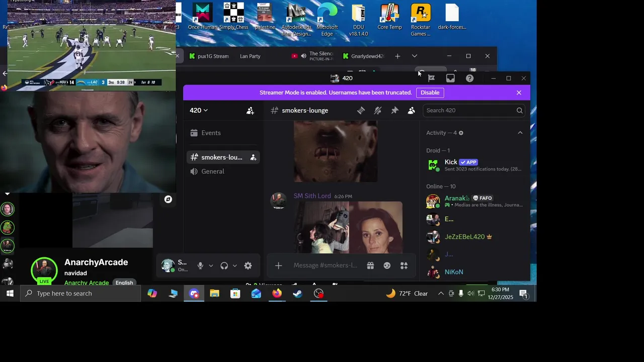Click SM Sith Lord username in chat
The image size is (644, 362).
tap(312, 196)
